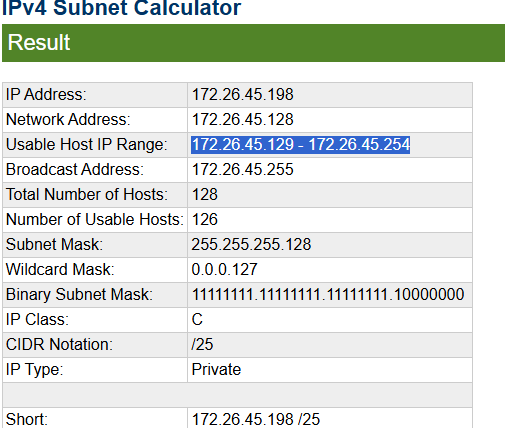Select the Total Number of Hosts: label
505x428 pixels.
pyautogui.click(x=87, y=194)
